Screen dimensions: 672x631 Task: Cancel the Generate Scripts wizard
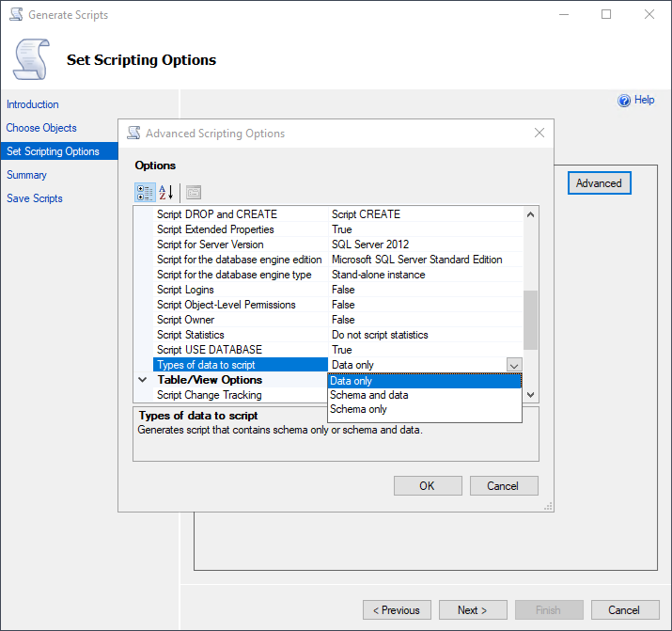625,610
